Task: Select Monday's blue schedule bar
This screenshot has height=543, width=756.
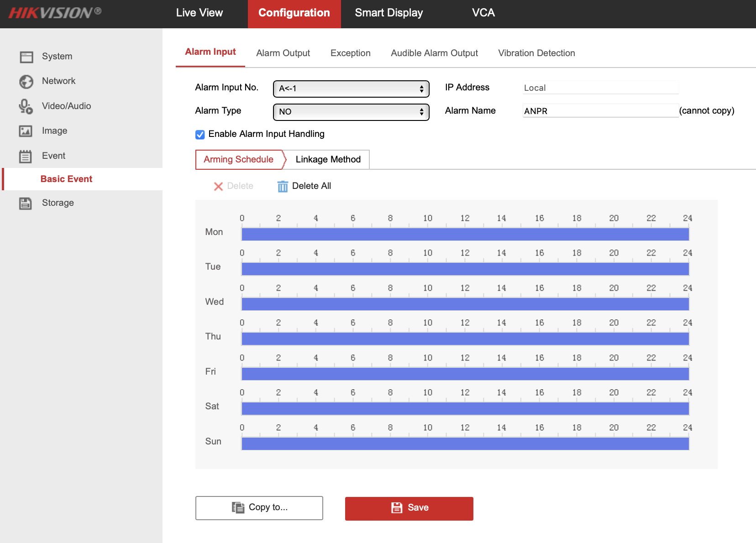Action: [465, 235]
